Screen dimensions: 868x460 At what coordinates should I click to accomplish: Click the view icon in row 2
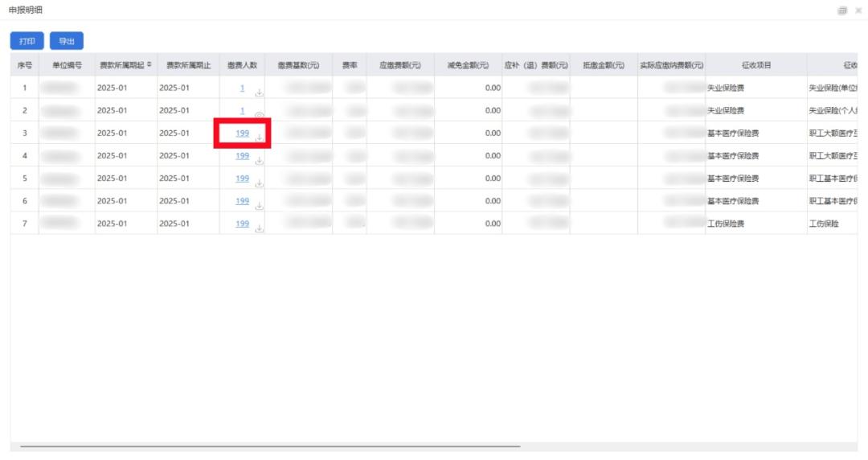(x=260, y=116)
